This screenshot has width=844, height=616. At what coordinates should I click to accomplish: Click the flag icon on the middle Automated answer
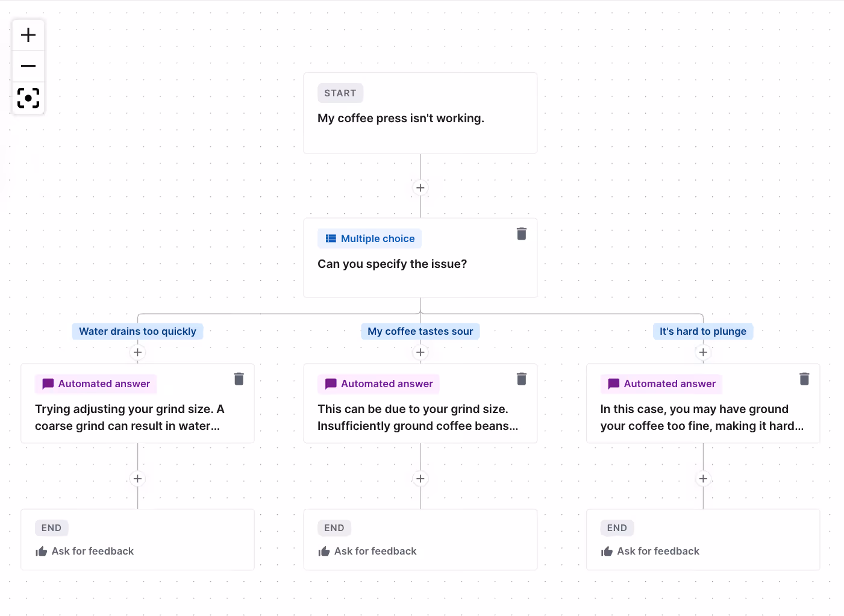(330, 384)
